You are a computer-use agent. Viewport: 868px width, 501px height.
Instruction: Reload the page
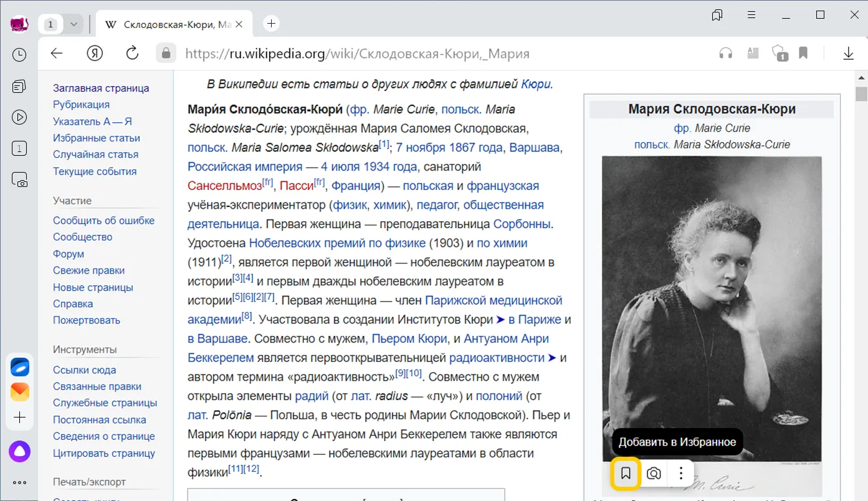132,54
